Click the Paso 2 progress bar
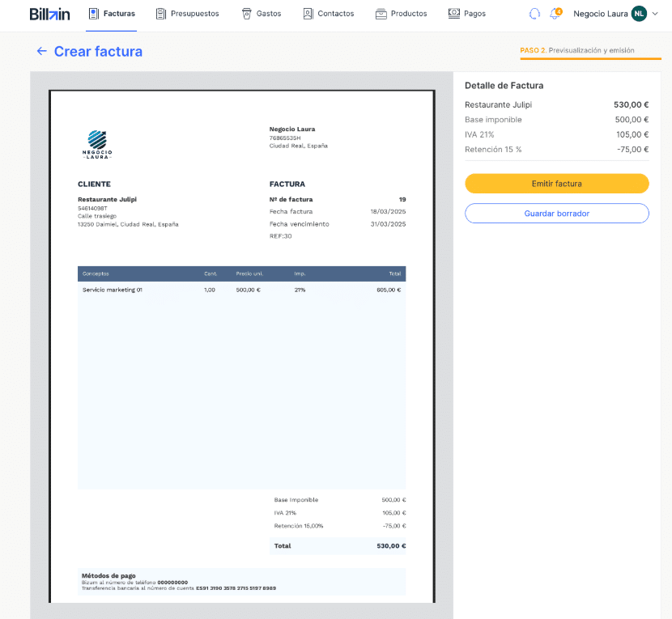The height and width of the screenshot is (619, 672). click(x=579, y=59)
